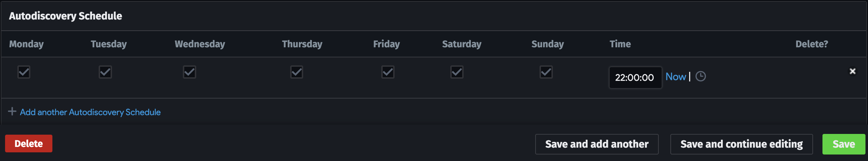
Task: Click the plus icon to add schedule
Action: point(12,112)
